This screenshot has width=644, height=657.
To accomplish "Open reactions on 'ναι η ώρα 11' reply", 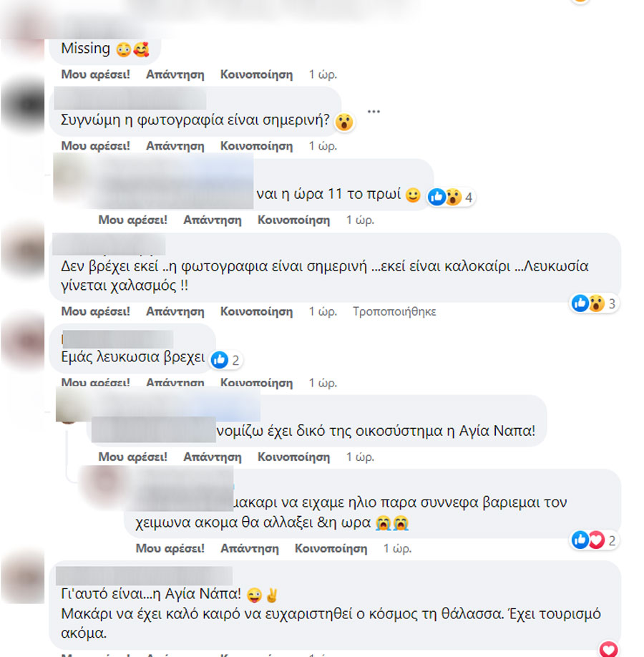I will click(x=450, y=197).
